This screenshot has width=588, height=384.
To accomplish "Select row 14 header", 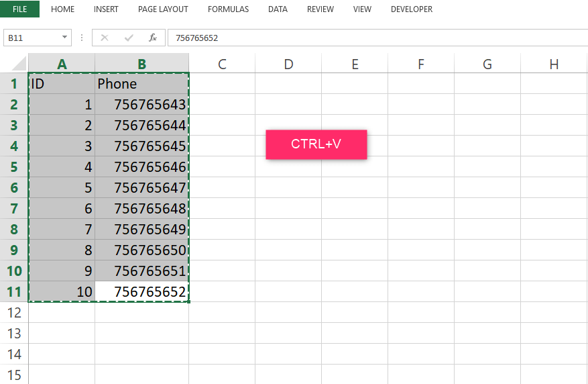I will (14, 354).
